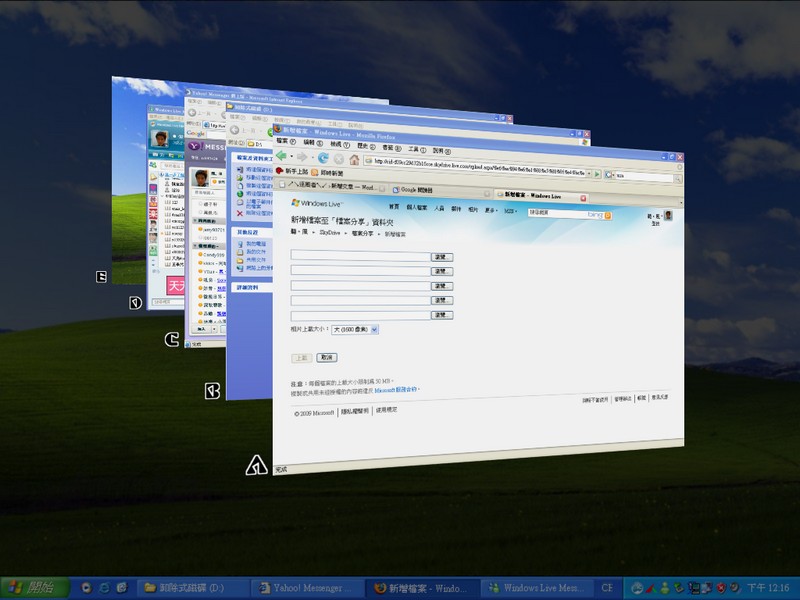
Task: Open photo upload size dropdown
Action: coord(355,330)
